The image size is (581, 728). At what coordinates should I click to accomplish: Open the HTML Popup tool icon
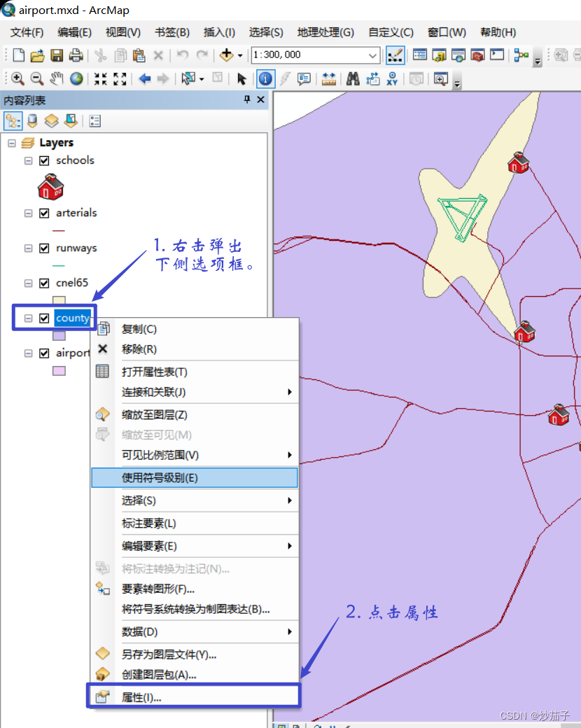pyautogui.click(x=304, y=78)
